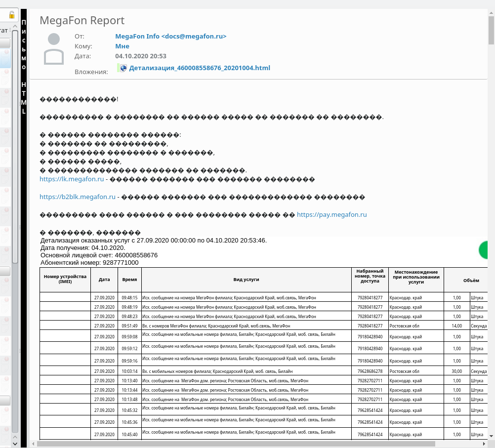Screen dimensions: 495x448
Task: Click the 'Дата' column header in table
Action: click(104, 280)
